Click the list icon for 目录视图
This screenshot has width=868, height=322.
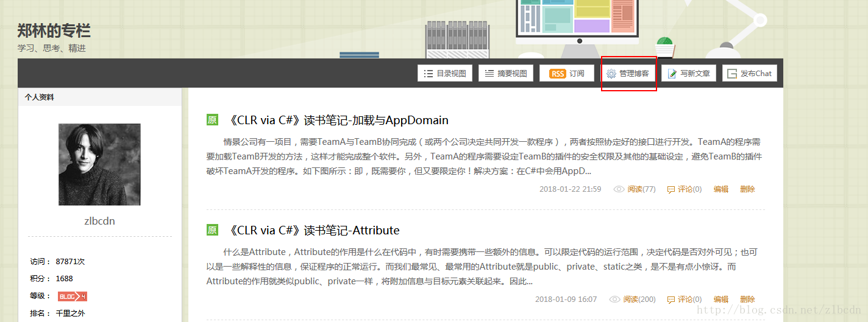(x=429, y=74)
